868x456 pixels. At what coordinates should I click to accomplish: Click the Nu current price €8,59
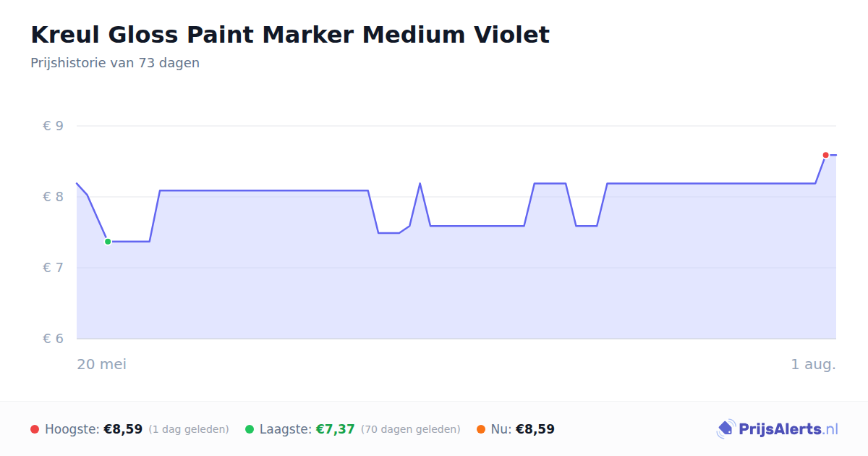tap(535, 429)
